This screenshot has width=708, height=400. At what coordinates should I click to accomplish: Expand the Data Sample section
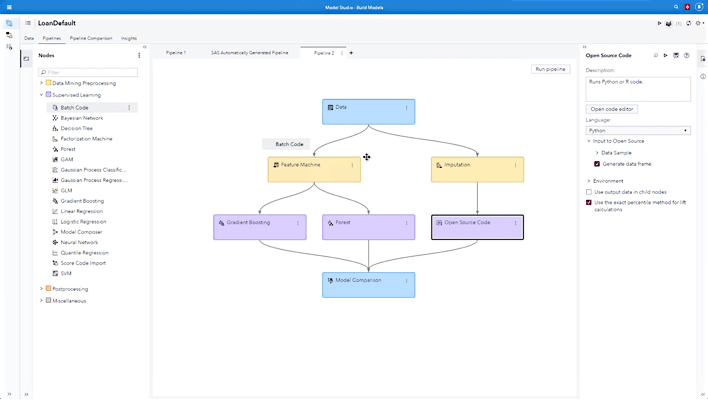(x=597, y=153)
